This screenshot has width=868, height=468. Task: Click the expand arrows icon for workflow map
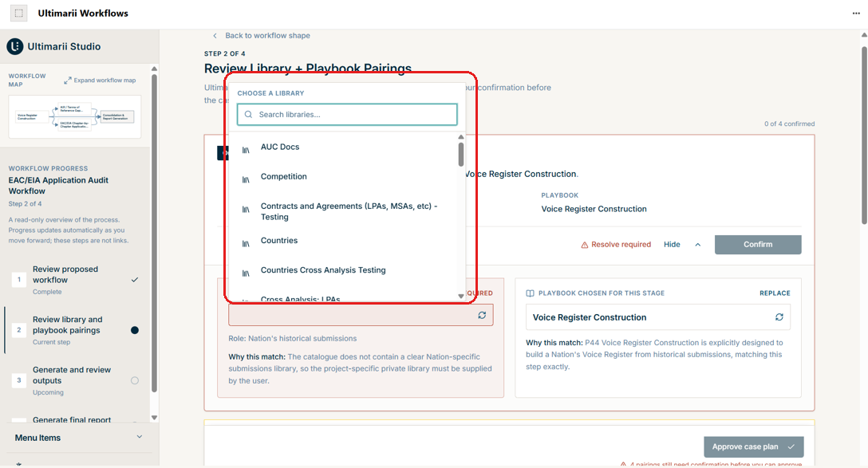tap(68, 81)
